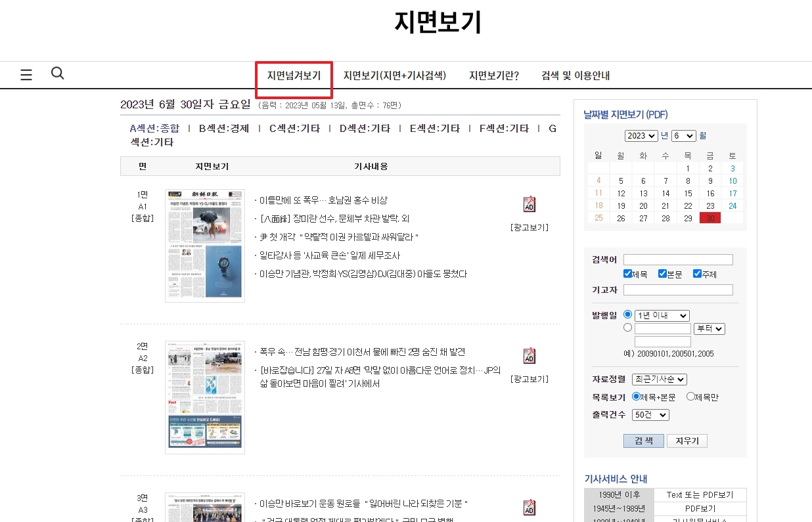Click the 'Text 또는 PDF보기' cell
Image resolution: width=812 pixels, height=522 pixels.
coord(700,495)
